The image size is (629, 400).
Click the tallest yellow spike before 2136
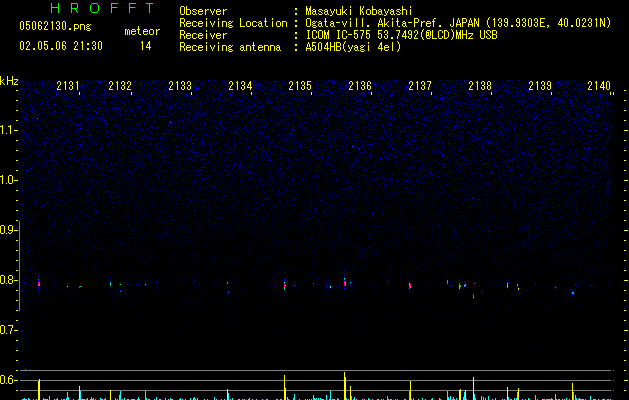tap(345, 386)
